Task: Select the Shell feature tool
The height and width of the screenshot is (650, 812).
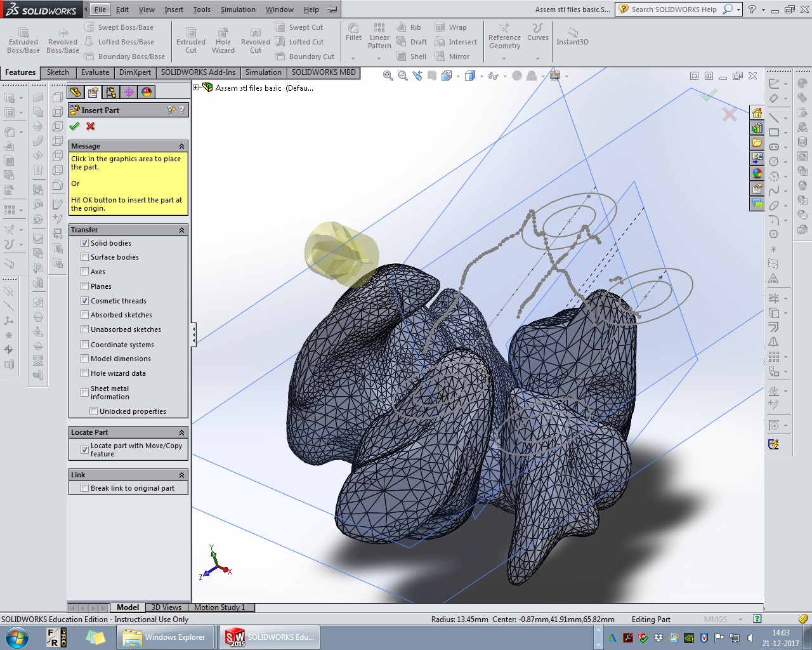Action: (x=411, y=56)
